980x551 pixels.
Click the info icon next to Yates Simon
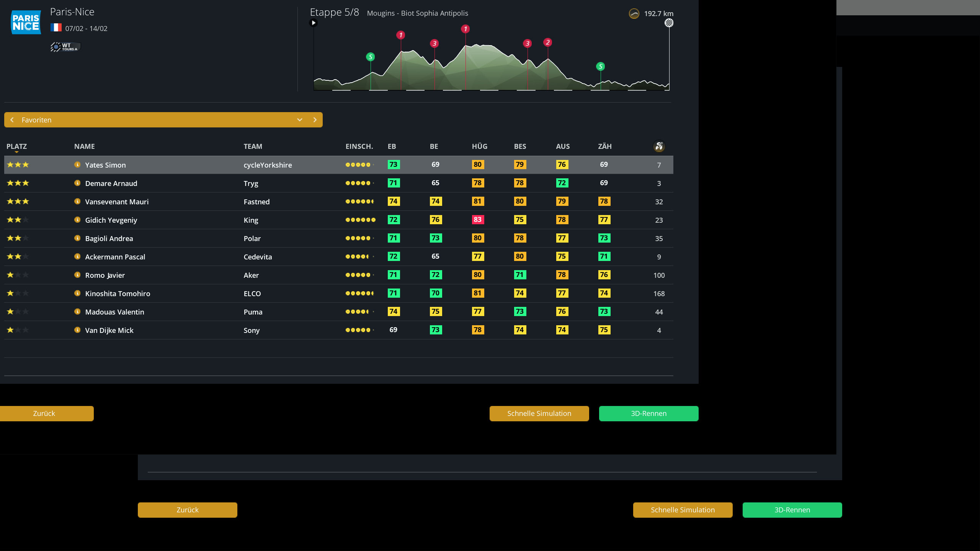coord(77,165)
